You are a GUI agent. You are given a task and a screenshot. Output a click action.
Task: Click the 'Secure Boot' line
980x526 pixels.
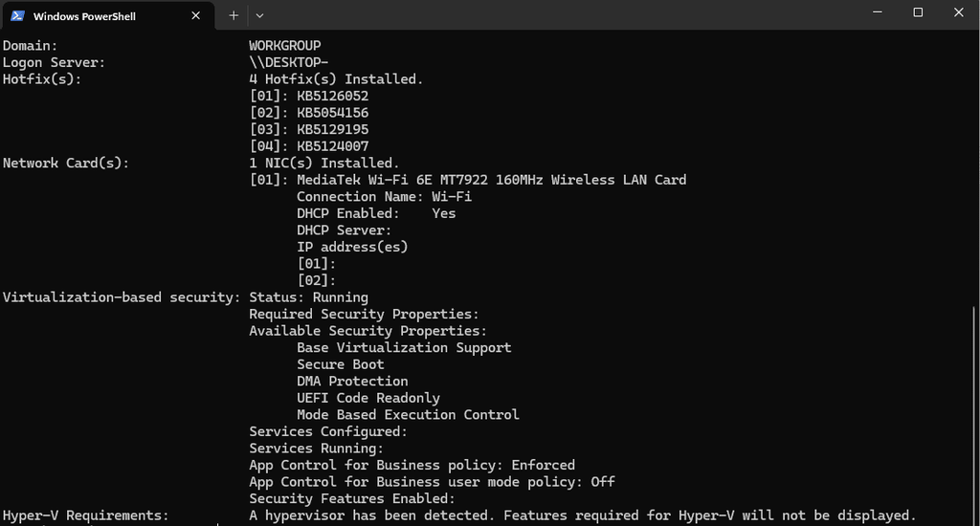pyautogui.click(x=341, y=364)
